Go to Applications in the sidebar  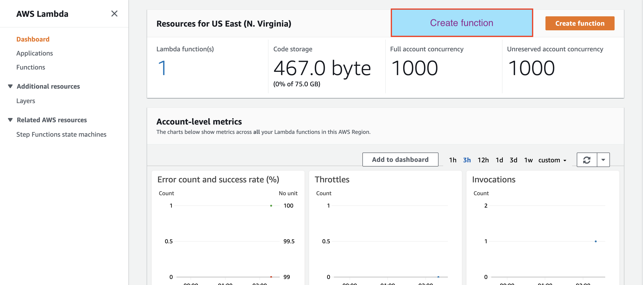tap(35, 53)
